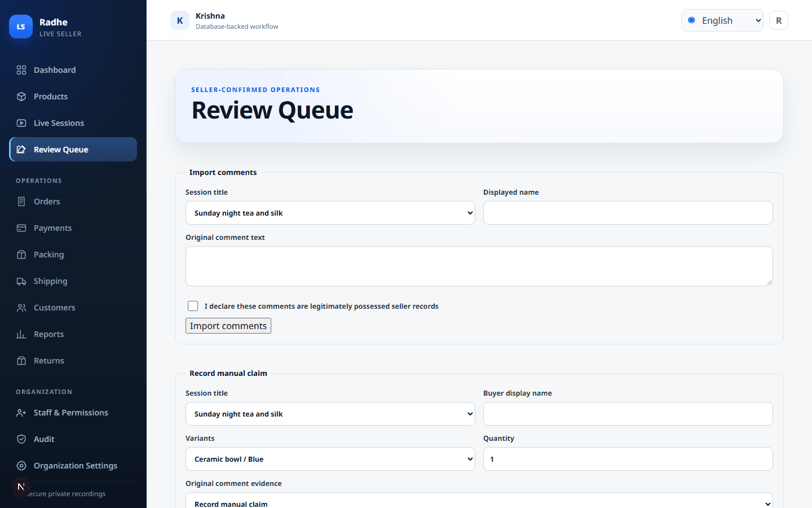Viewport: 812px width, 508px height.
Task: Click the round N badge at bottom left
Action: tap(21, 487)
